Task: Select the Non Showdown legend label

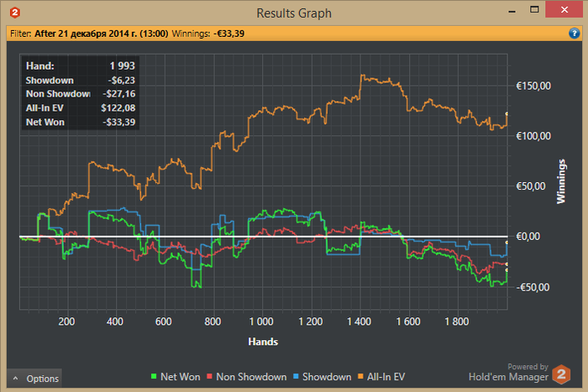Action: tap(251, 377)
